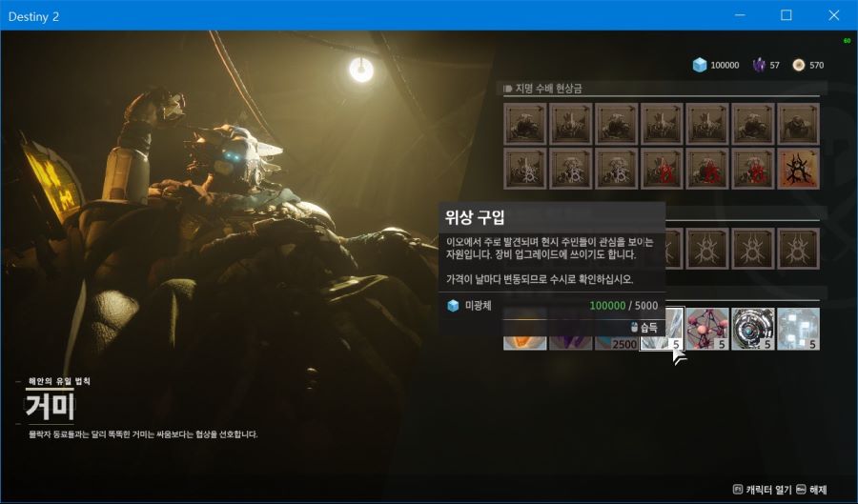This screenshot has width=858, height=504.
Task: Click the 미광체 cost label in tooltip
Action: coord(478,306)
